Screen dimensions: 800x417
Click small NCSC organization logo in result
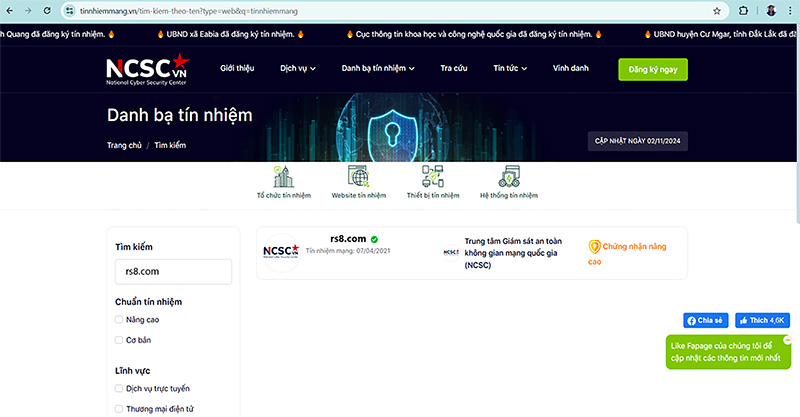[451, 253]
